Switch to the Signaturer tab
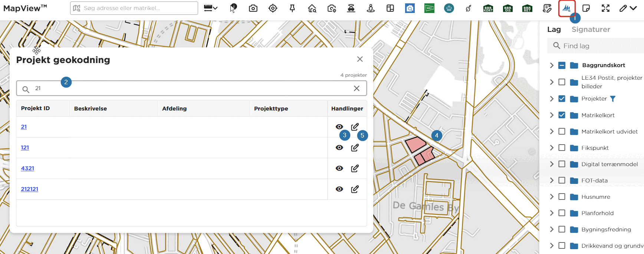 tap(591, 29)
